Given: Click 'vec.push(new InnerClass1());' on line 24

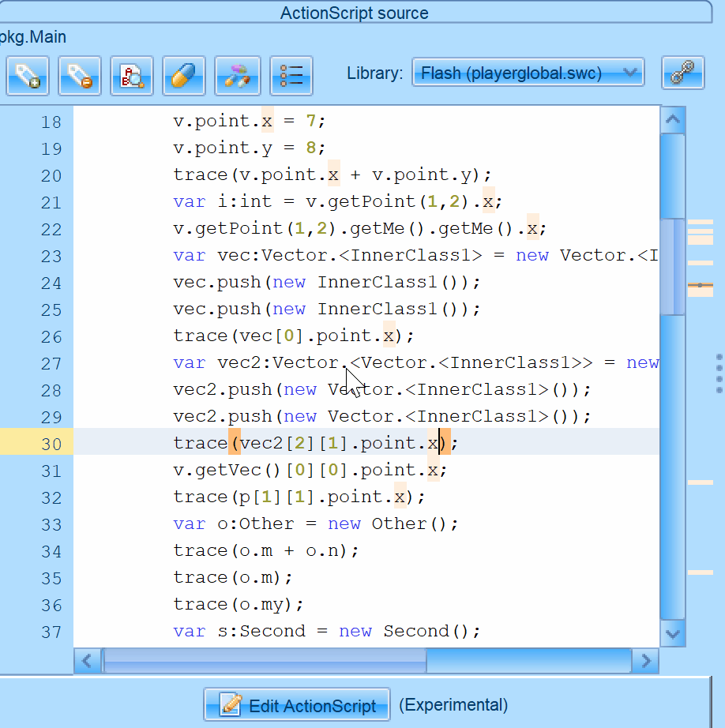Looking at the screenshot, I should pyautogui.click(x=326, y=283).
